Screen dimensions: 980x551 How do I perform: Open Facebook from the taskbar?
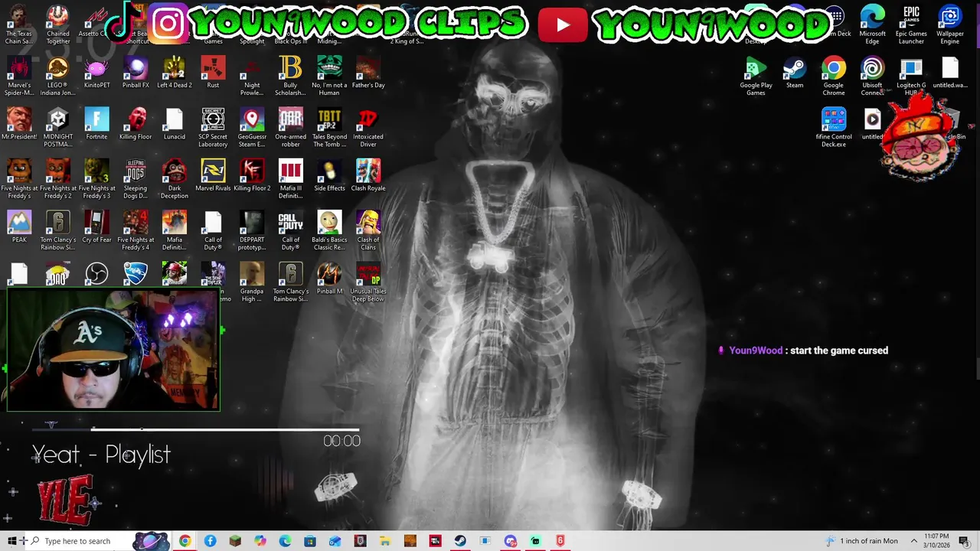click(x=210, y=541)
